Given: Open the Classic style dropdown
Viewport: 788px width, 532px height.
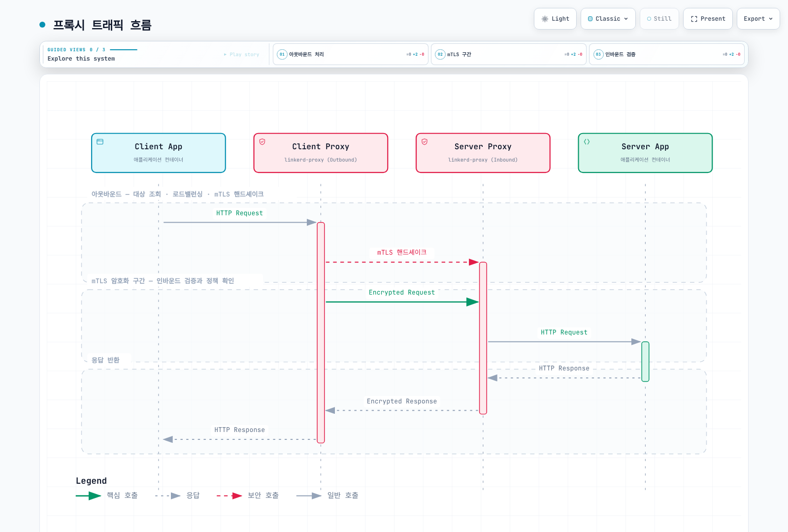Looking at the screenshot, I should [608, 19].
